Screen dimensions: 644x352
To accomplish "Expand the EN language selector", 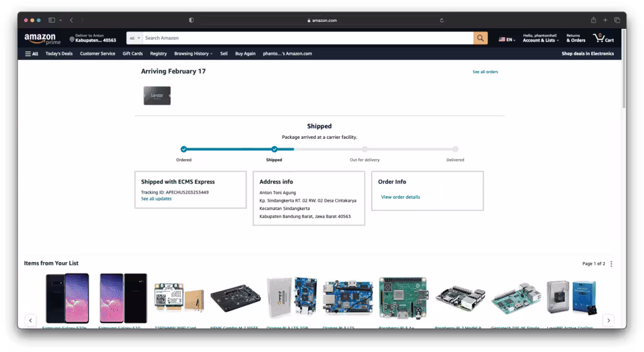I will 507,40.
